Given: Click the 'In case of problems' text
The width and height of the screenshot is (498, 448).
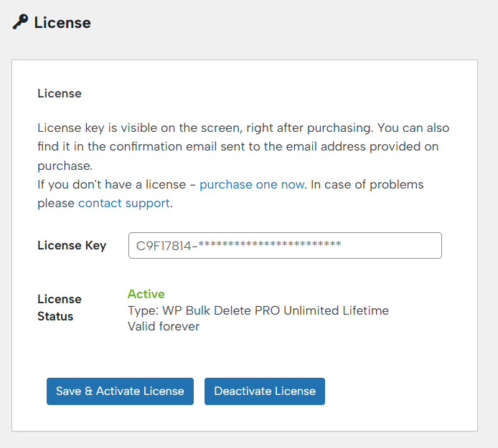Looking at the screenshot, I should click(x=366, y=184).
